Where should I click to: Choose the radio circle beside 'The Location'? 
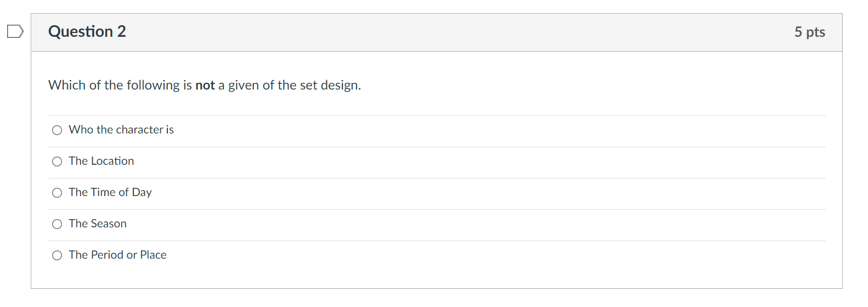(x=57, y=161)
